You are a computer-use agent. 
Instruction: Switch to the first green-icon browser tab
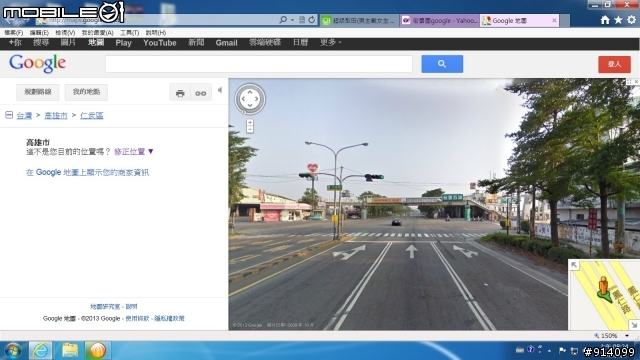click(x=359, y=20)
